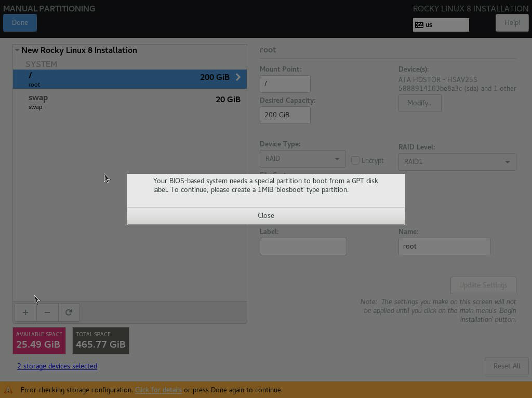Screen dimensions: 532x398
Task: Close the biosboot warning dialog
Action: [265, 216]
